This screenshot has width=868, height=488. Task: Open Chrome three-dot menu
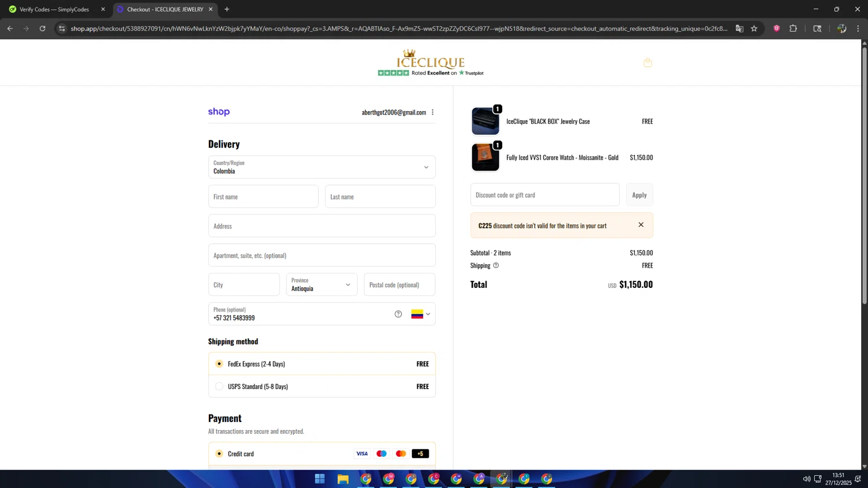(x=858, y=28)
